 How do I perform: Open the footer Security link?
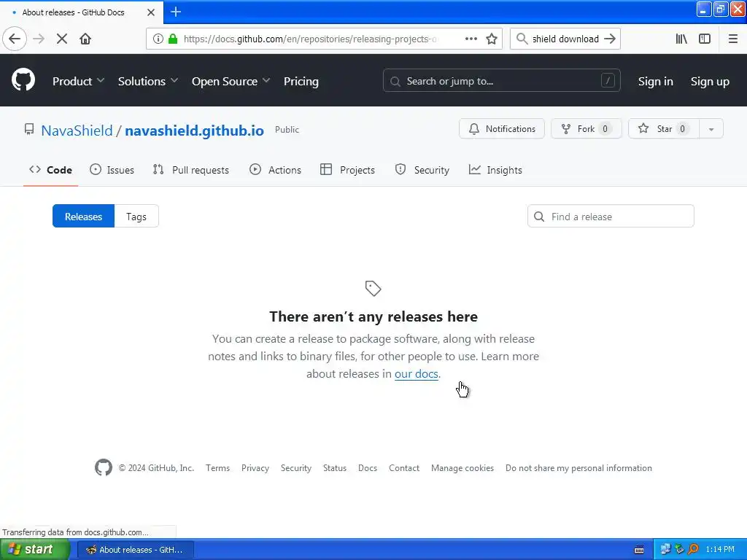coord(296,468)
